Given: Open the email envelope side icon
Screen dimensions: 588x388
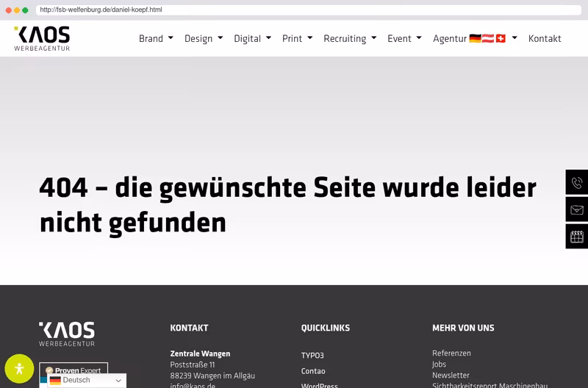Looking at the screenshot, I should [577, 209].
